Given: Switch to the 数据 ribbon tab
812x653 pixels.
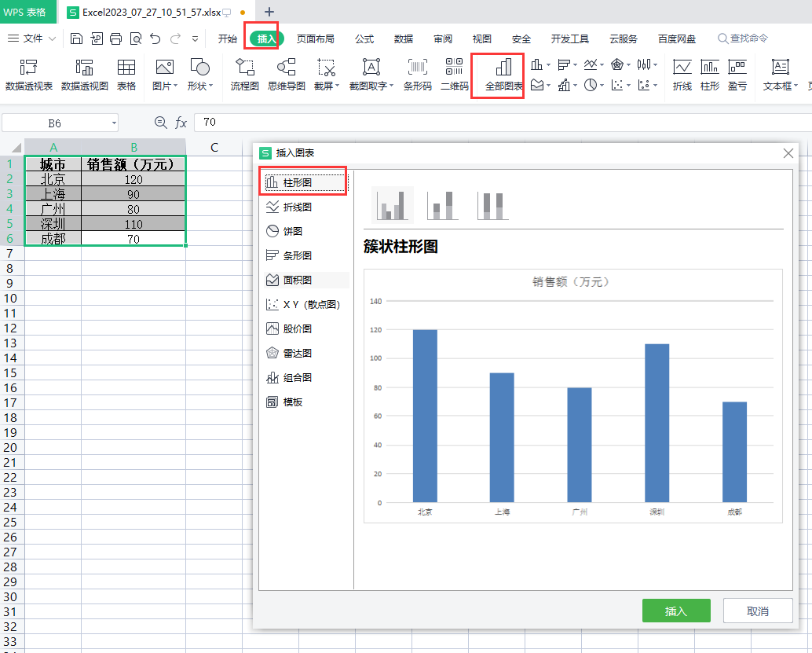Looking at the screenshot, I should pyautogui.click(x=404, y=39).
